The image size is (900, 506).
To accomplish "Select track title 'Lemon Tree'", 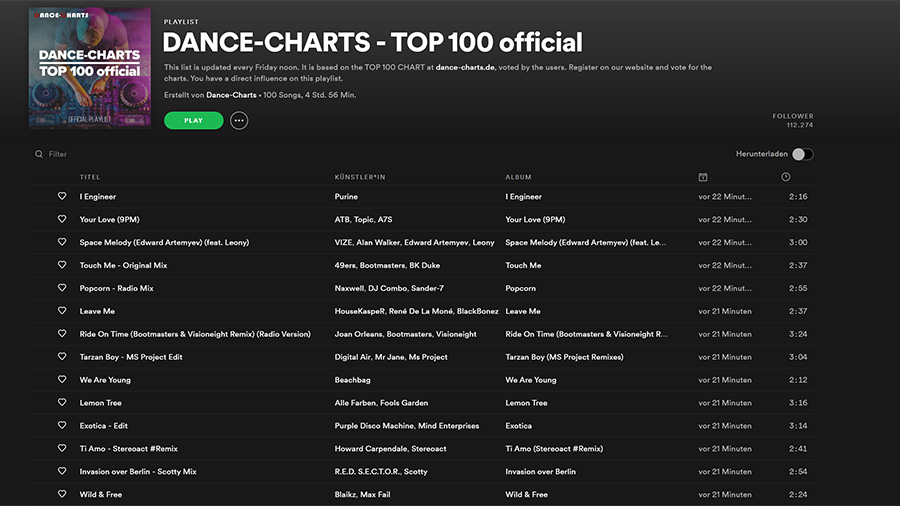I will click(100, 403).
